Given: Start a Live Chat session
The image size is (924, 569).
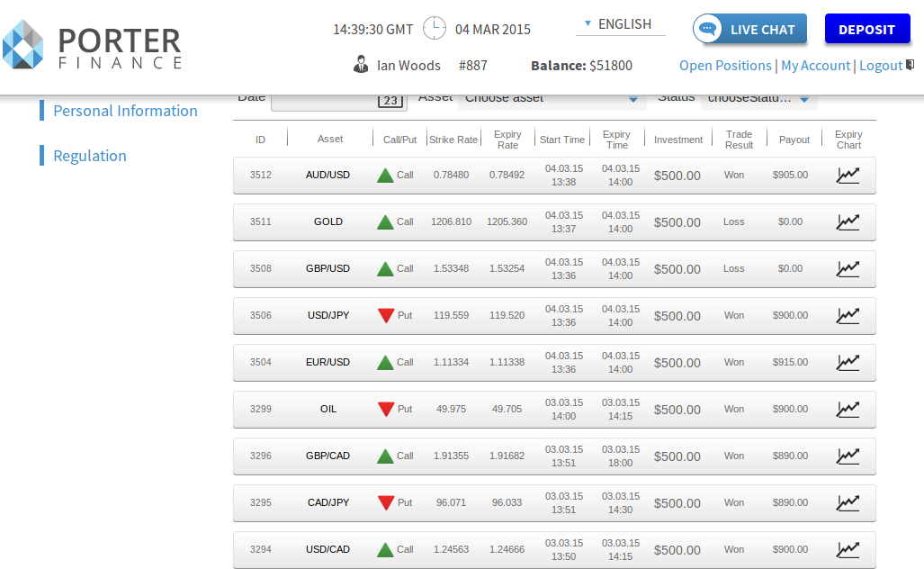Looking at the screenshot, I should click(749, 29).
